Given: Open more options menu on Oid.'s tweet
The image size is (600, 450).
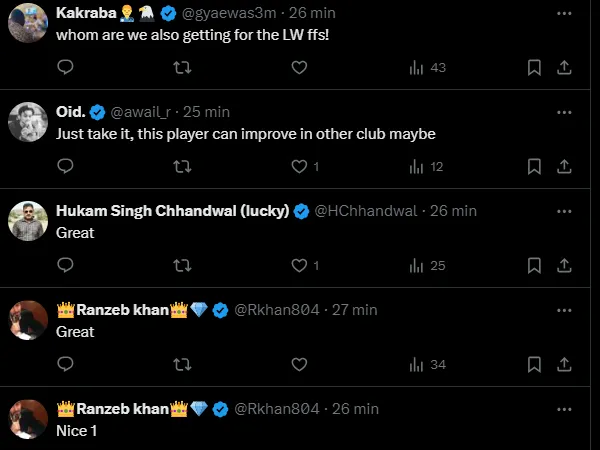Looking at the screenshot, I should pos(564,110).
